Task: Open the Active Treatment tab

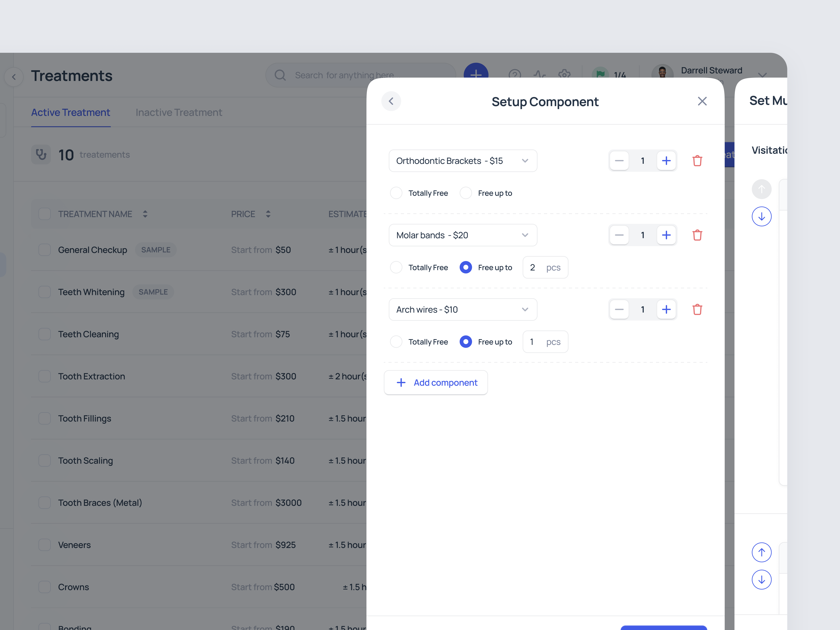Action: tap(71, 112)
